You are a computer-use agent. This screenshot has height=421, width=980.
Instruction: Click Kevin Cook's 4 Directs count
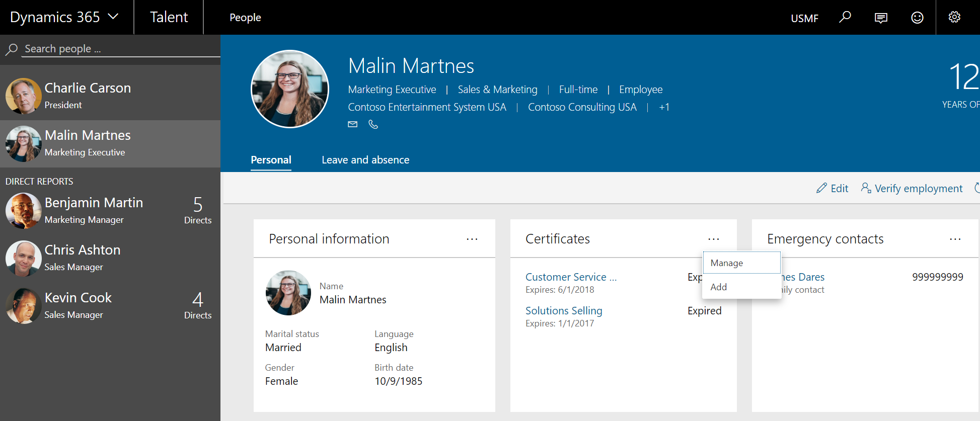pos(198,305)
